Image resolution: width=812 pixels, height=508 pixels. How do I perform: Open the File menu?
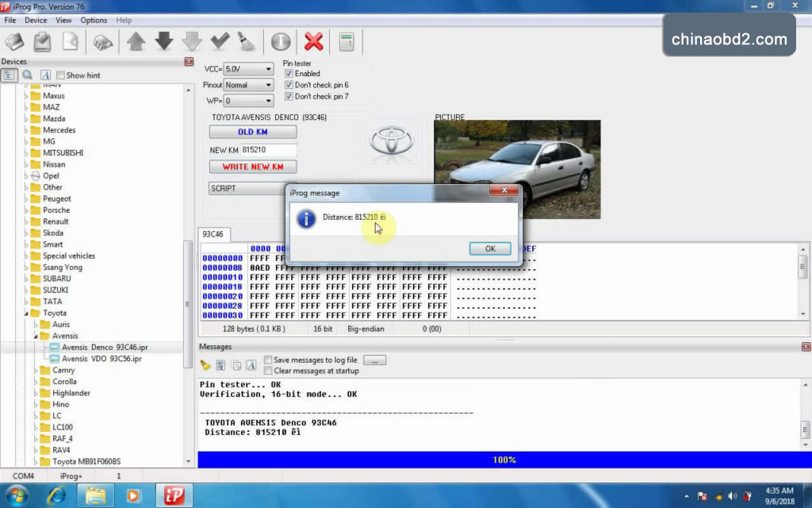pos(10,20)
